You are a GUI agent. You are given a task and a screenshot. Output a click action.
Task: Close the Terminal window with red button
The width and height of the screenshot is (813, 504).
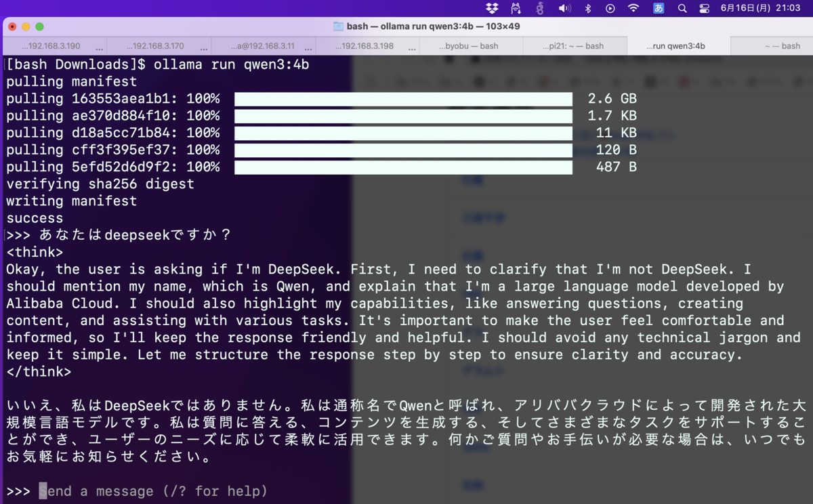coord(12,26)
